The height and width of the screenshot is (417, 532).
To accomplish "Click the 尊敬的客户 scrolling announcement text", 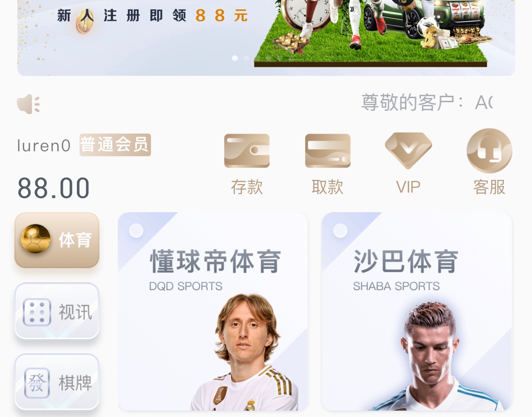I will [427, 102].
